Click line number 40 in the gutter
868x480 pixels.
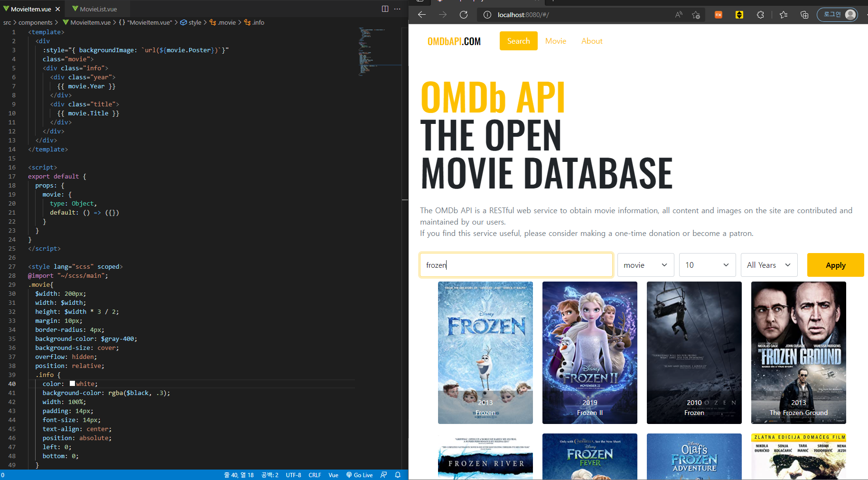[12, 384]
